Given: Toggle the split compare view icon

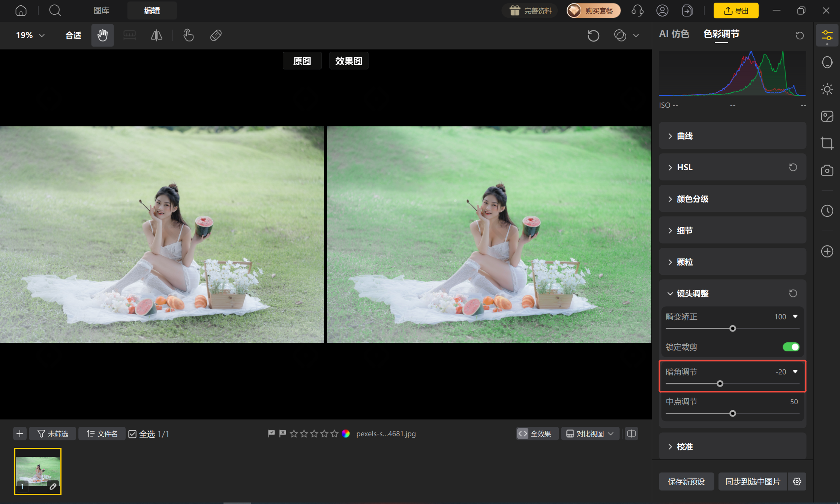Looking at the screenshot, I should tap(631, 433).
